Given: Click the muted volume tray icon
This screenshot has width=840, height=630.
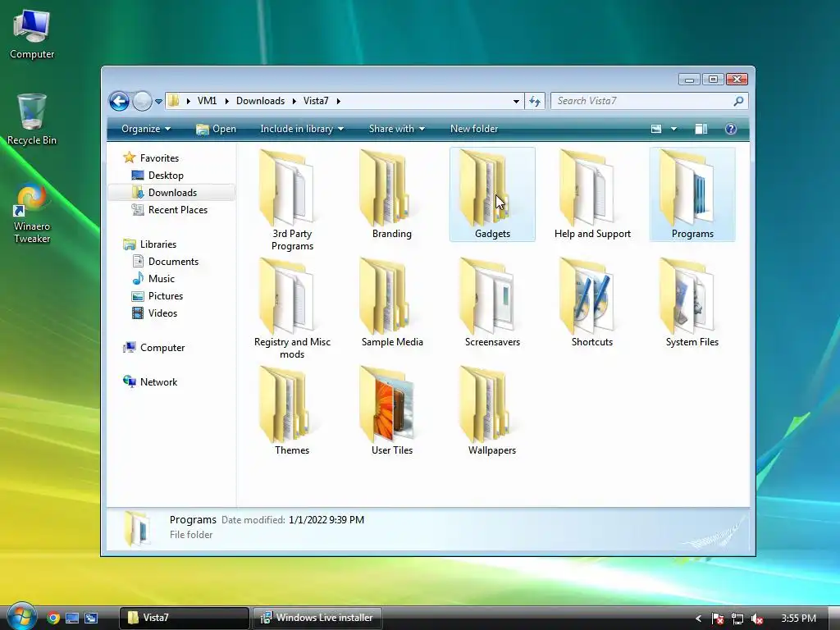Looking at the screenshot, I should (x=757, y=619).
